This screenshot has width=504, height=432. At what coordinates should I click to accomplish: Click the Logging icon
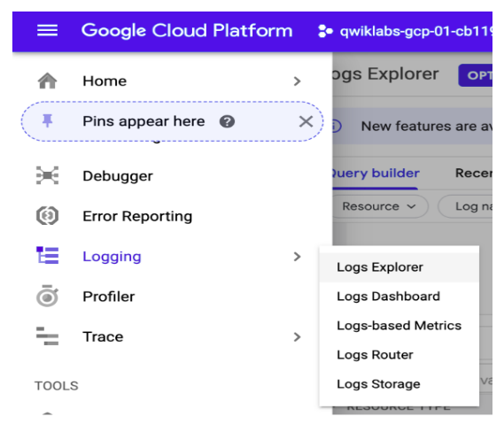point(48,255)
